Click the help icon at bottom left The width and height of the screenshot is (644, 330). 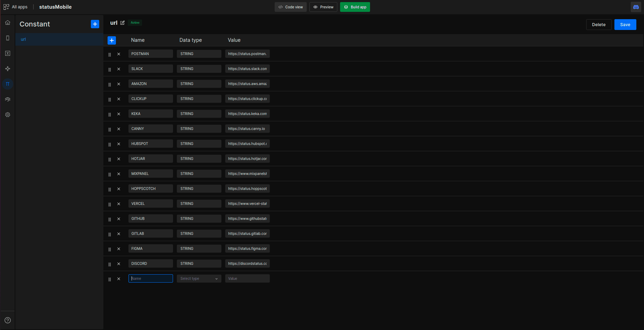coord(8,320)
